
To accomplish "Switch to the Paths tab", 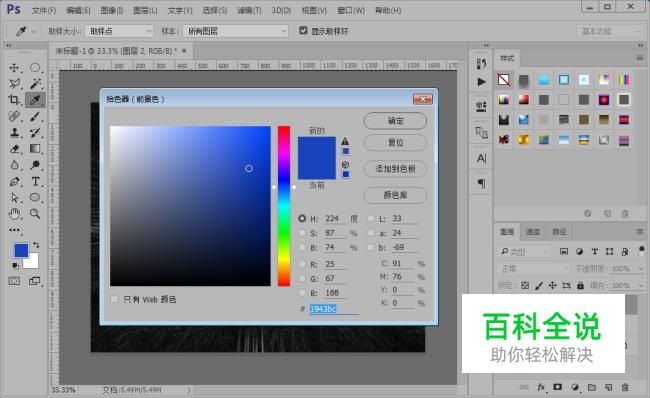I will click(x=559, y=231).
